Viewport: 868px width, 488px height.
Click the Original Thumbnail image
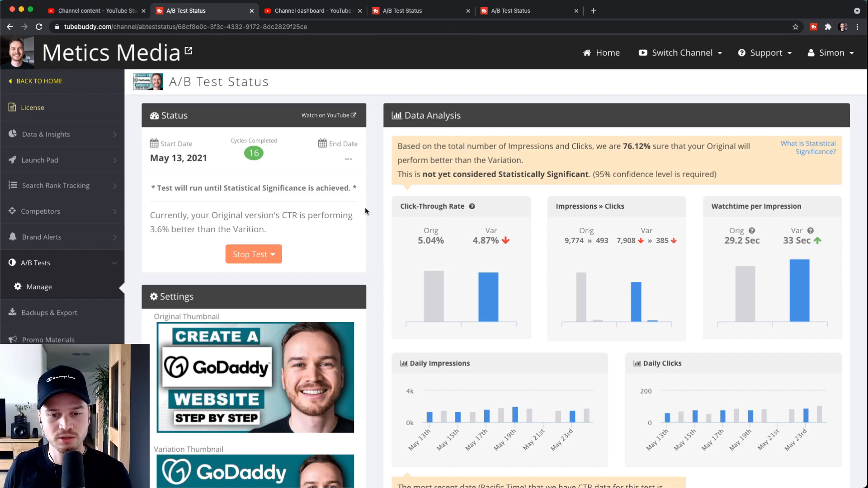(x=255, y=377)
